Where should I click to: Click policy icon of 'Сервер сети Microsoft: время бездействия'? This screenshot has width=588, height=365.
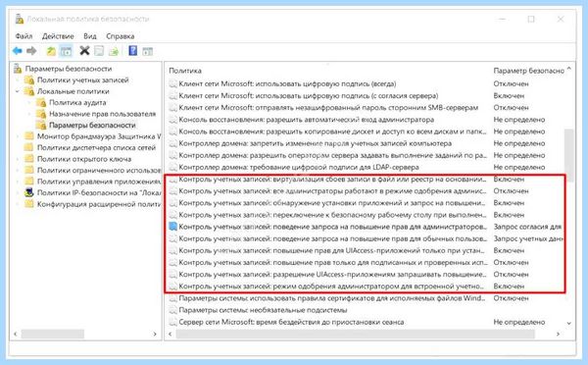pos(172,322)
